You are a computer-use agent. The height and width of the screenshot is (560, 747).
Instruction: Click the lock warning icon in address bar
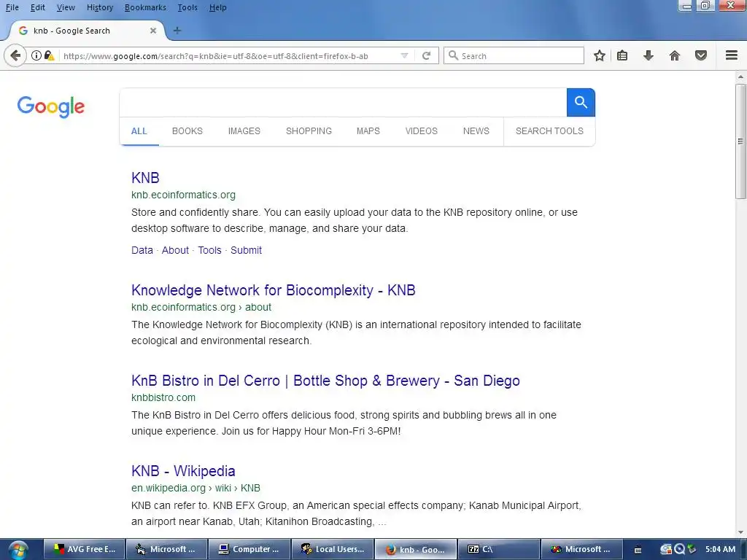click(49, 55)
